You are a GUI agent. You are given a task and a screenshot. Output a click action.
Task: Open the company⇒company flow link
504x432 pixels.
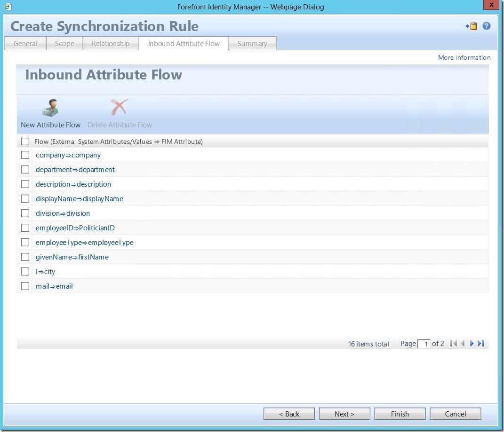68,155
